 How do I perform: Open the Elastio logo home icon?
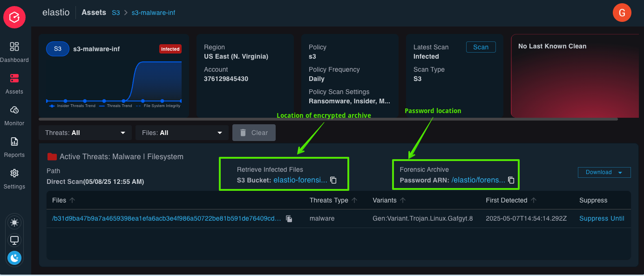tap(14, 17)
